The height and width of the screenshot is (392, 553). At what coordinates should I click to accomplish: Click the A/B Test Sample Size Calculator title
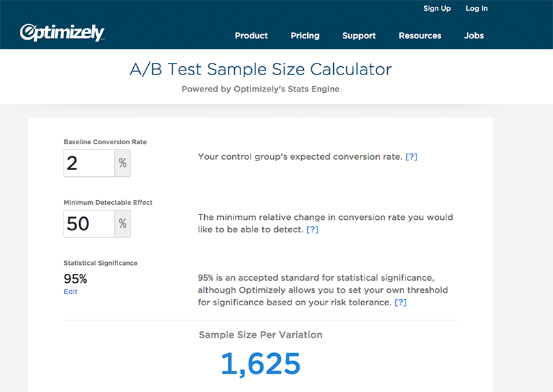click(x=261, y=69)
